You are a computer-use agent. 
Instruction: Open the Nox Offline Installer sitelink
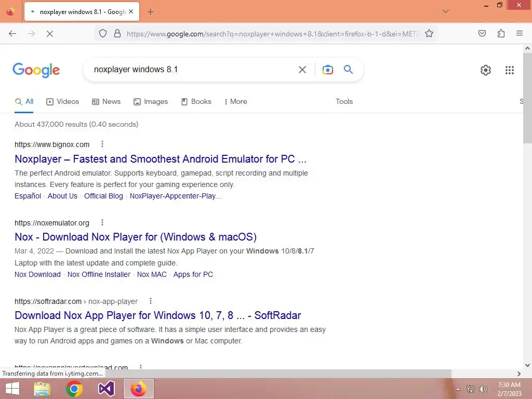coord(99,274)
